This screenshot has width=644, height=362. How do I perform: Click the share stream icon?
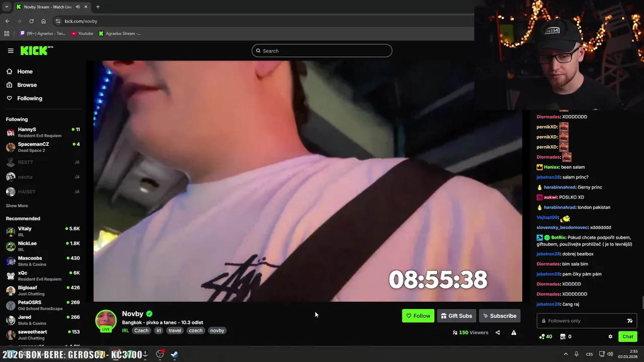click(498, 332)
